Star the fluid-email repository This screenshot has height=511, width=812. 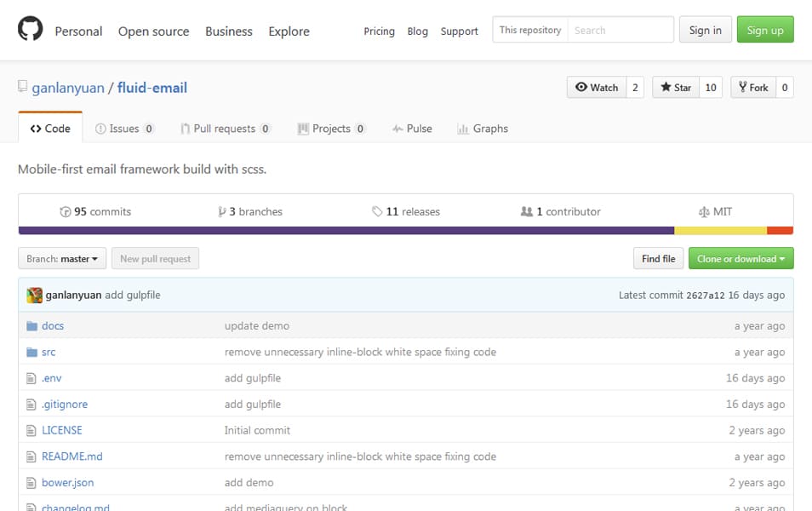click(678, 87)
